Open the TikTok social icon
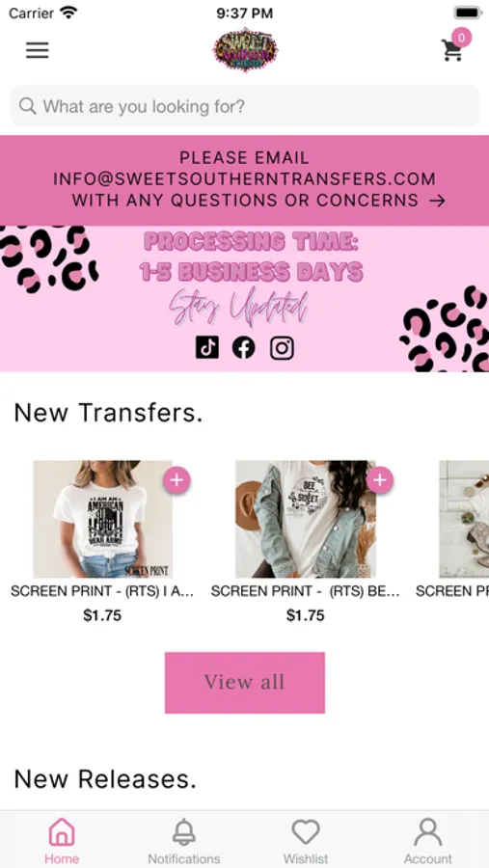Viewport: 489px width, 868px height. 207,347
